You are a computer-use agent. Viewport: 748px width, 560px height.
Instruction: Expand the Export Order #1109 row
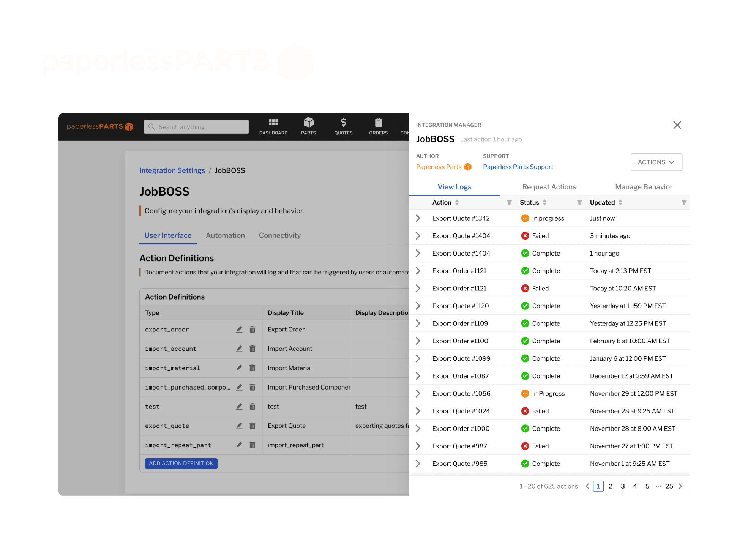point(418,323)
